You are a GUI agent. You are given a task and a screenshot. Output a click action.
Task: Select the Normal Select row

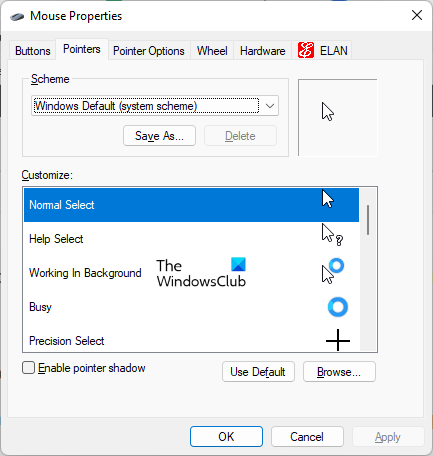click(x=191, y=205)
